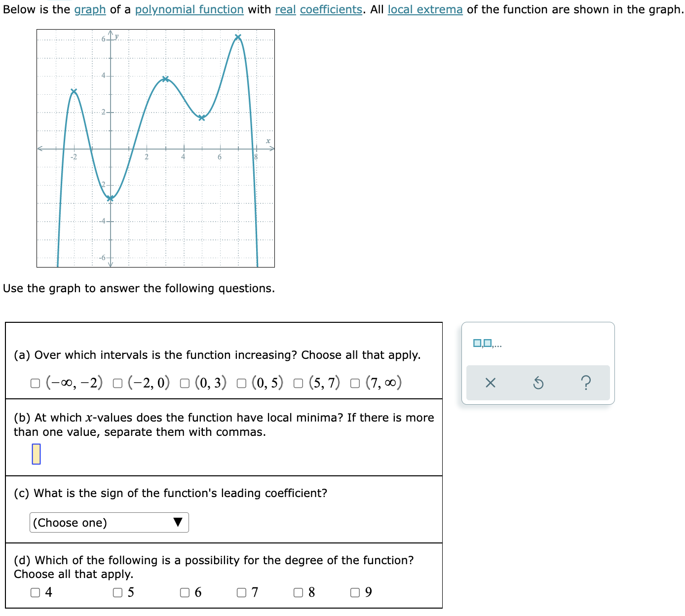Viewport: 685px width, 616px height.
Task: Select degree 4 as a possibility
Action: tap(35, 592)
